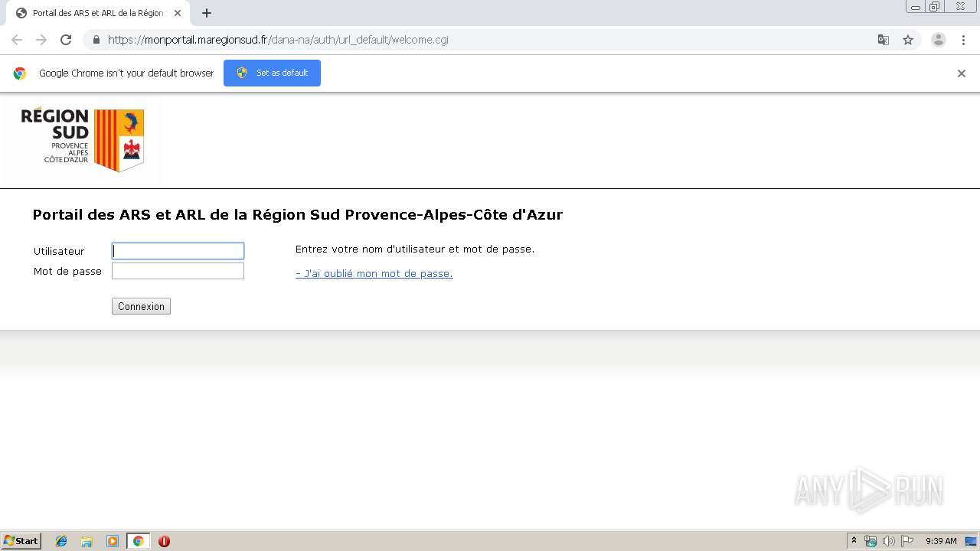Click the Utilisateur label
The width and height of the screenshot is (980, 551).
coord(59,251)
